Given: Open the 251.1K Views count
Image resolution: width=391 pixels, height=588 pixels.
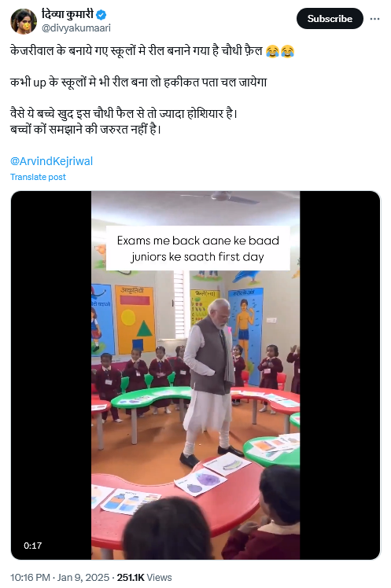Looking at the screenshot, I should (144, 578).
